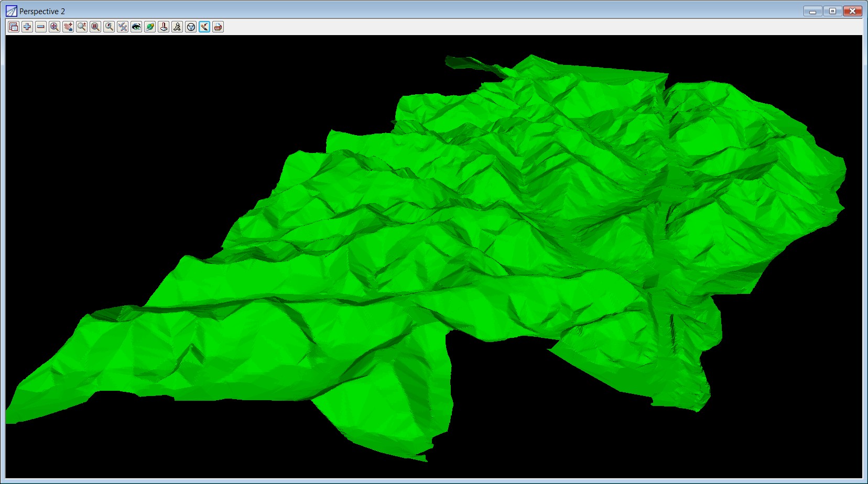
Task: Toggle the highlighted paintbrush shading button
Action: (x=204, y=27)
